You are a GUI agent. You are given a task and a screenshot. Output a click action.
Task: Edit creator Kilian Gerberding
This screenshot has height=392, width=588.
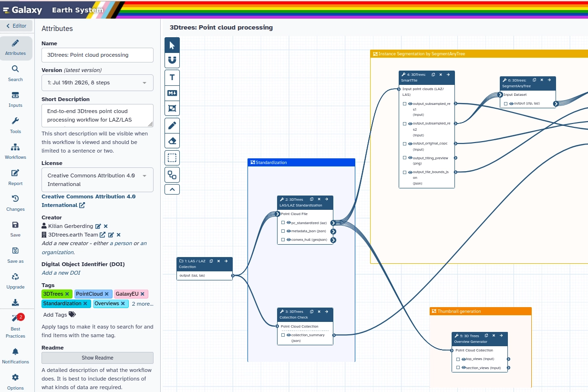[98, 226]
